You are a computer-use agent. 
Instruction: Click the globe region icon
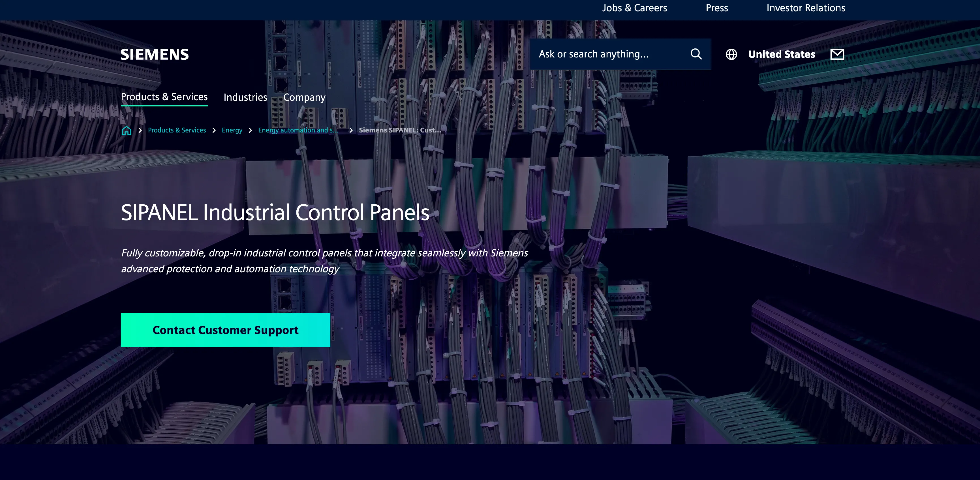click(731, 54)
